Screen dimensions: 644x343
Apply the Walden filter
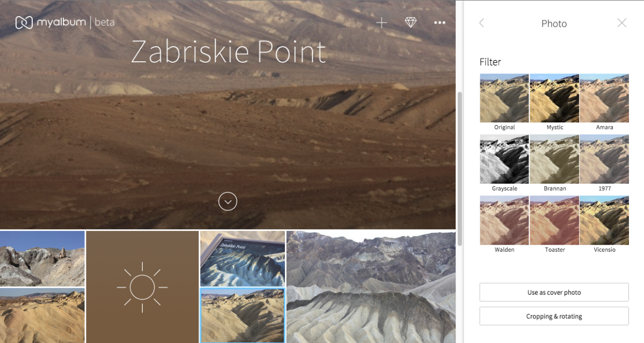tap(504, 221)
